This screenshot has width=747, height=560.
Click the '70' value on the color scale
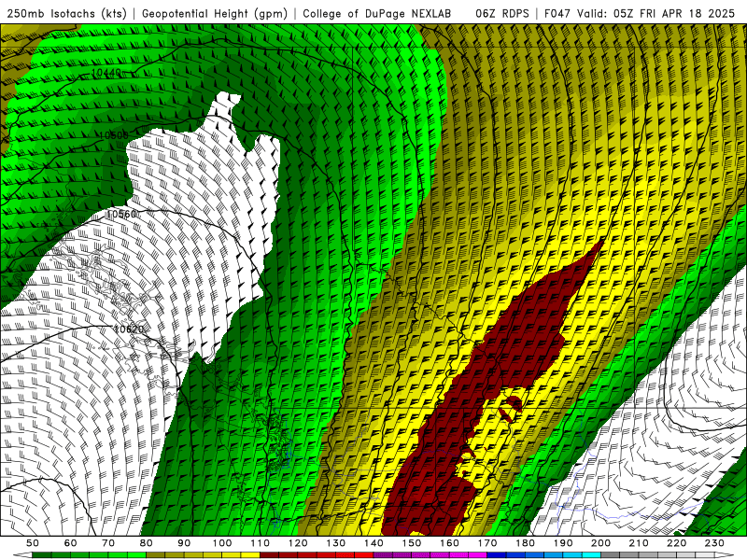108,543
